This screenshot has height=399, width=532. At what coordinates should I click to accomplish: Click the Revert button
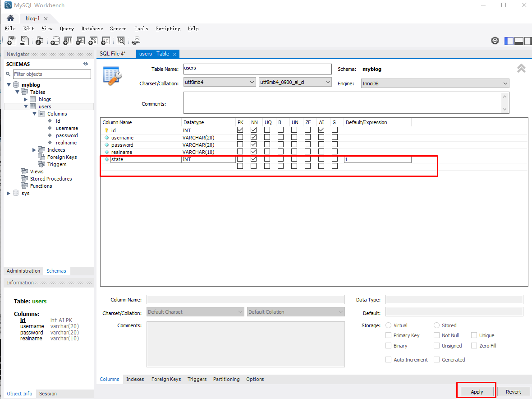(514, 392)
